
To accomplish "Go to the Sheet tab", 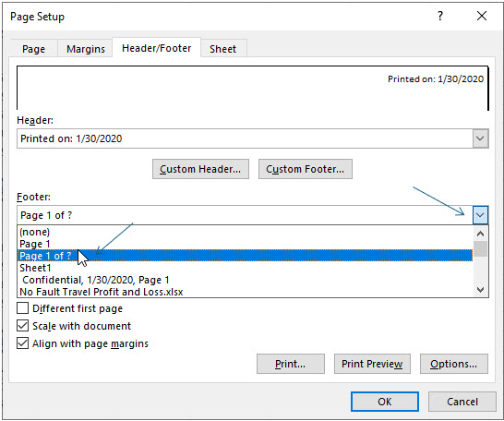I will click(223, 49).
